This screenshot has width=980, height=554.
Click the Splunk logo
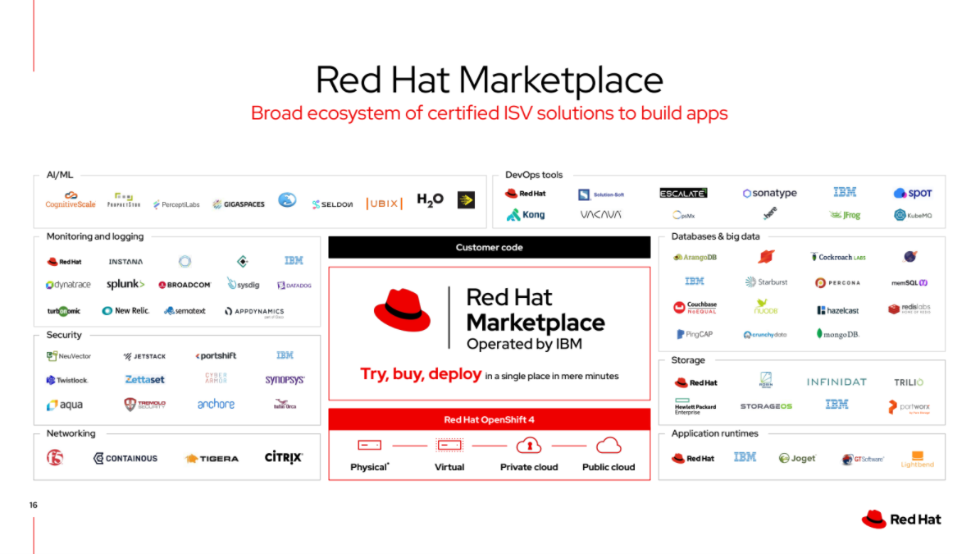[125, 284]
